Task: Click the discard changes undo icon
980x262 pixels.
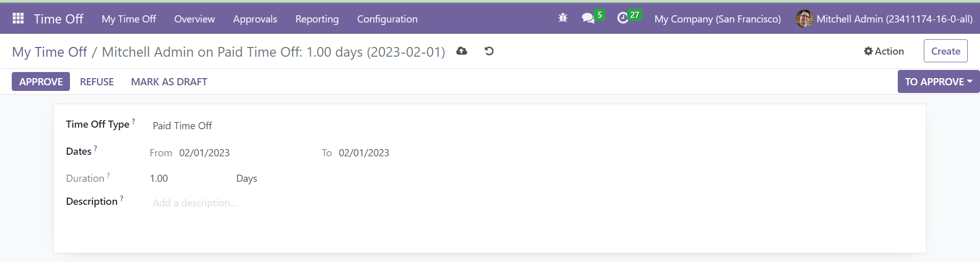Action: (489, 51)
